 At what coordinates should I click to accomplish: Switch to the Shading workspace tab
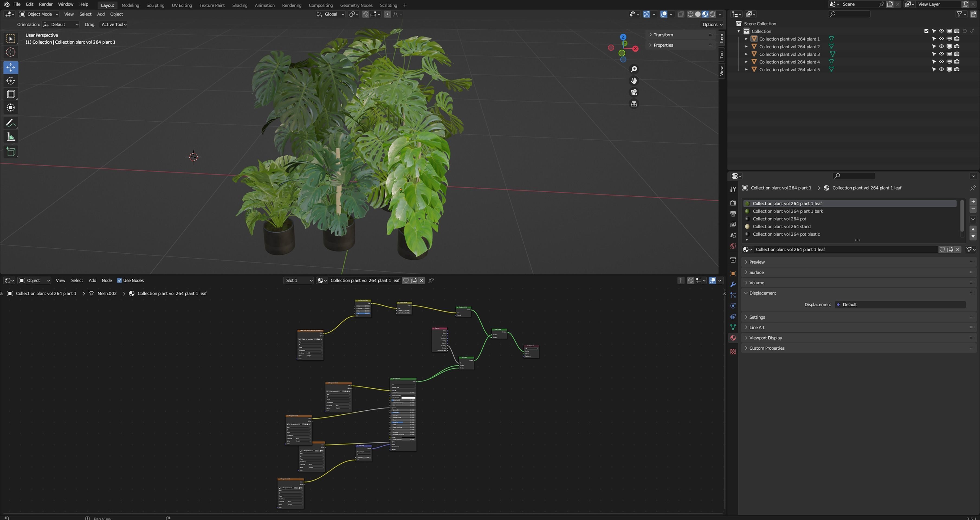click(x=240, y=5)
